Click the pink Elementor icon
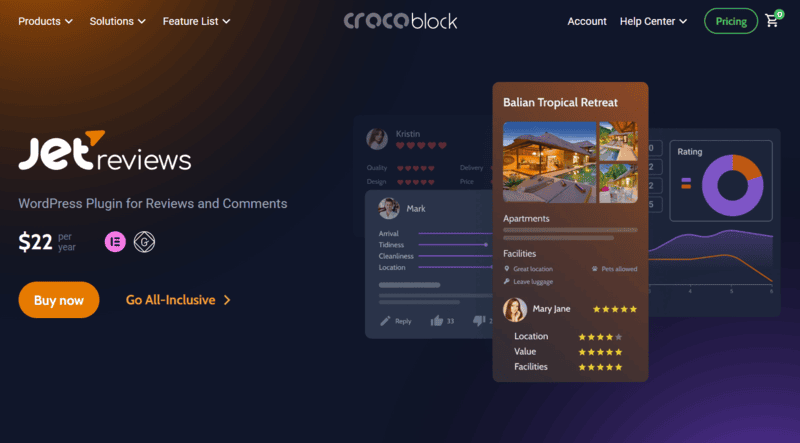Screen dimensions: 800x443 pos(115,242)
